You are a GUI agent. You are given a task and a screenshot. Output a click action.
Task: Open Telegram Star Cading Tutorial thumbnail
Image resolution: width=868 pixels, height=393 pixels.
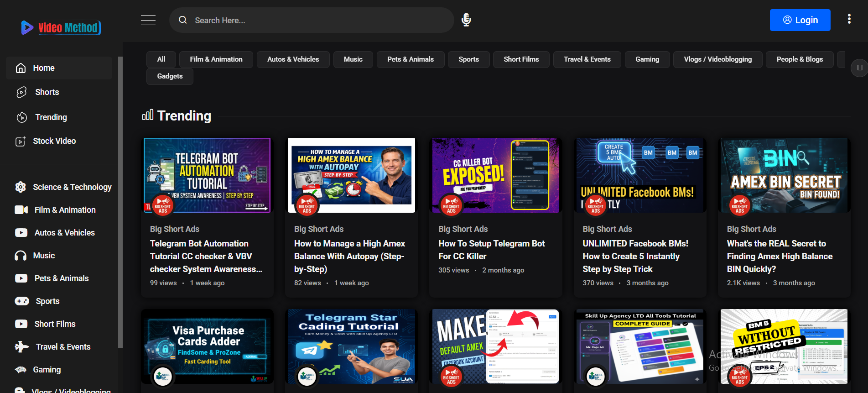tap(351, 346)
